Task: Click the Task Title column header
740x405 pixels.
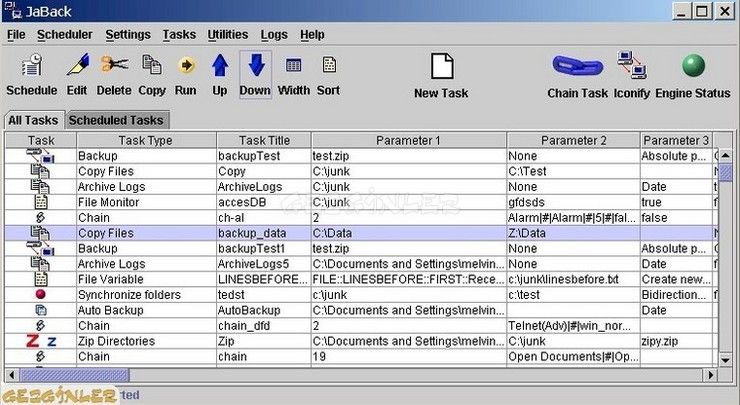Action: 264,140
